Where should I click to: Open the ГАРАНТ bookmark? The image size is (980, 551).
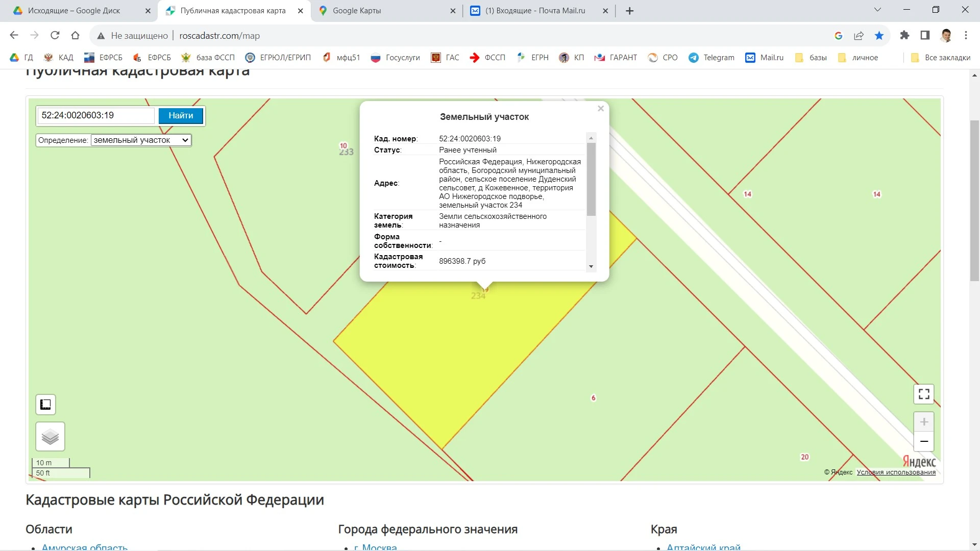(x=616, y=58)
